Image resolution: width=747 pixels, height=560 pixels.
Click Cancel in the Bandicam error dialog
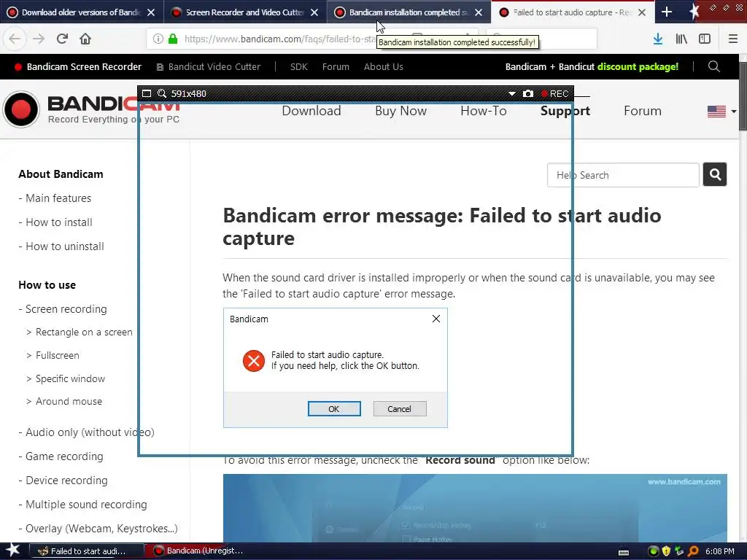coord(399,408)
